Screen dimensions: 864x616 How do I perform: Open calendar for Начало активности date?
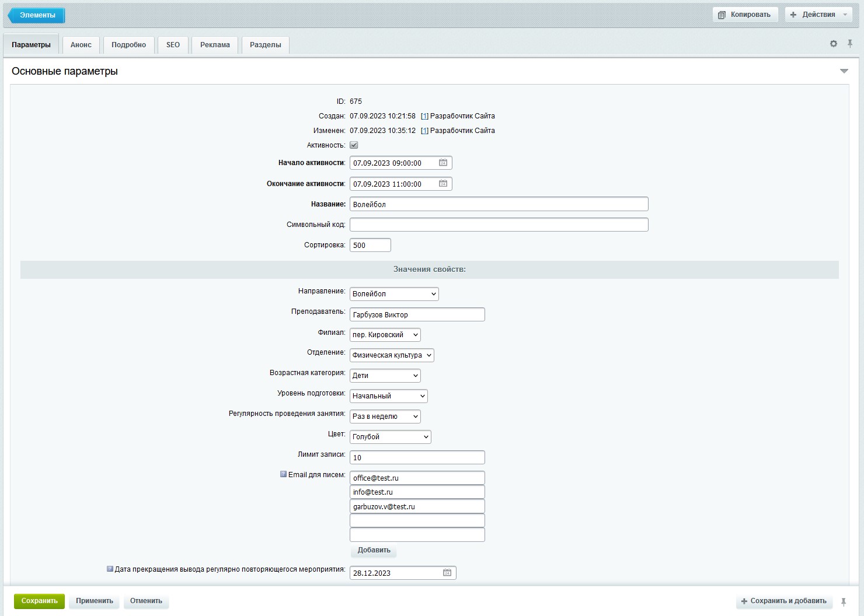pyautogui.click(x=443, y=163)
